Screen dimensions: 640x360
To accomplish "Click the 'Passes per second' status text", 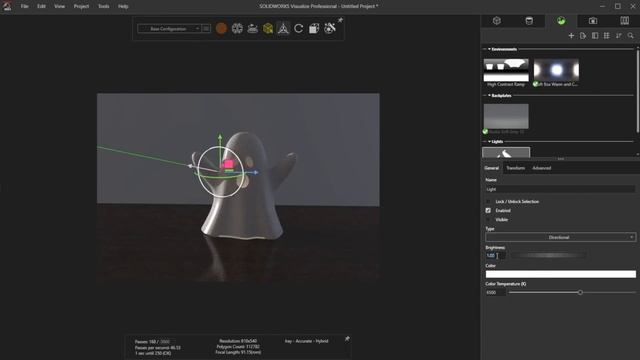I will (x=158, y=348).
